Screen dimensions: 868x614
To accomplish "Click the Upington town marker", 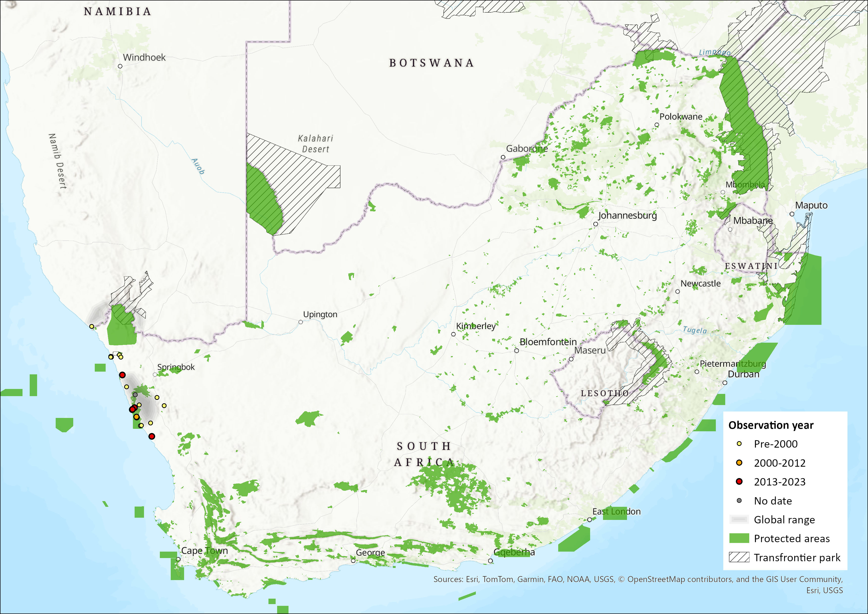I will pos(301,322).
